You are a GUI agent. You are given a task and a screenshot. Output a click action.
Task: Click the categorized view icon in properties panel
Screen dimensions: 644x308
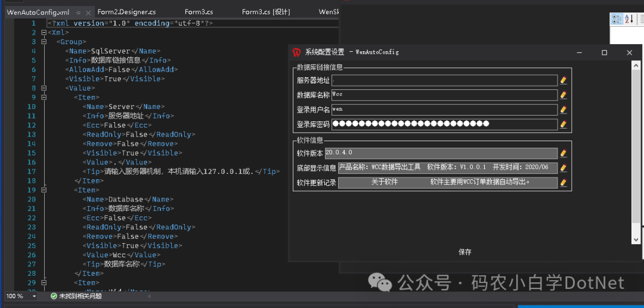tap(618, 20)
